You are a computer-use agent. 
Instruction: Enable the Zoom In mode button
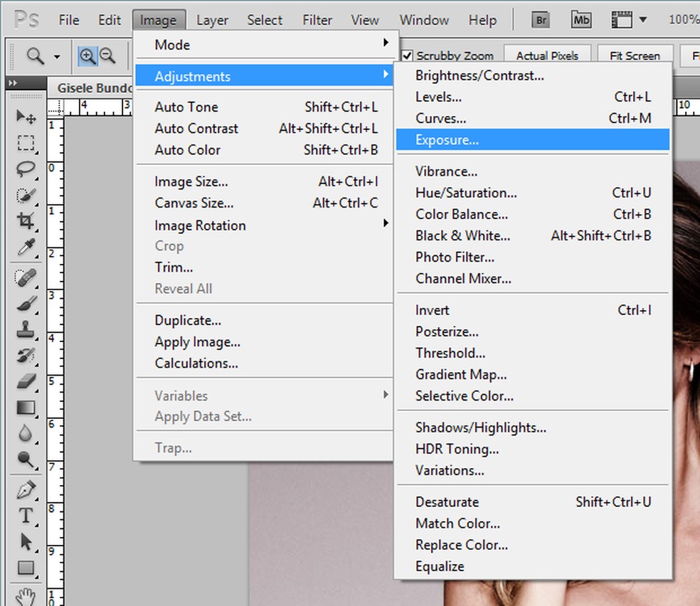coord(87,55)
